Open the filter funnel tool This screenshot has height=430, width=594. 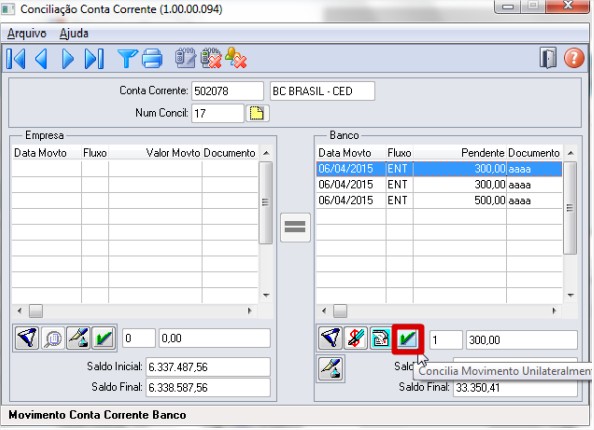[x=127, y=59]
